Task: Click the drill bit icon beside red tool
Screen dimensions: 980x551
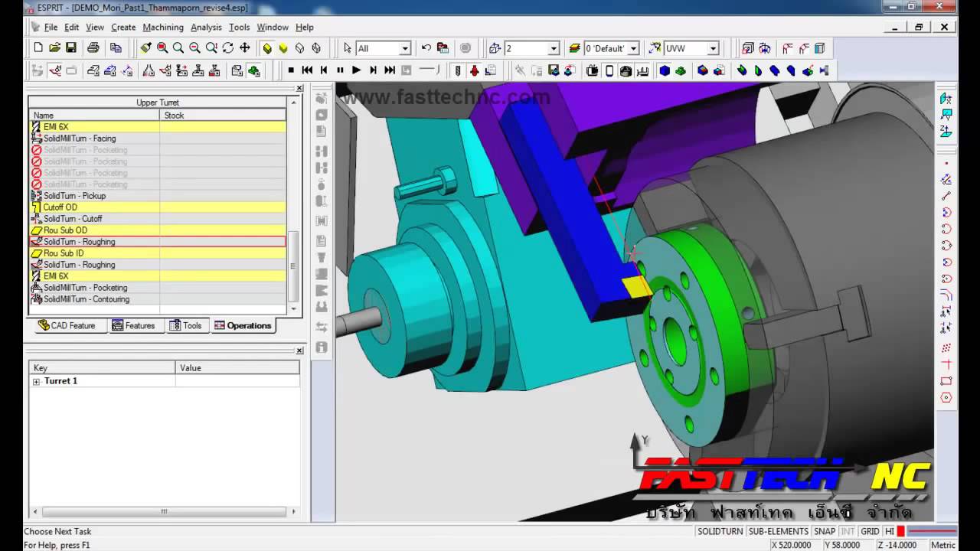Action: coord(458,70)
